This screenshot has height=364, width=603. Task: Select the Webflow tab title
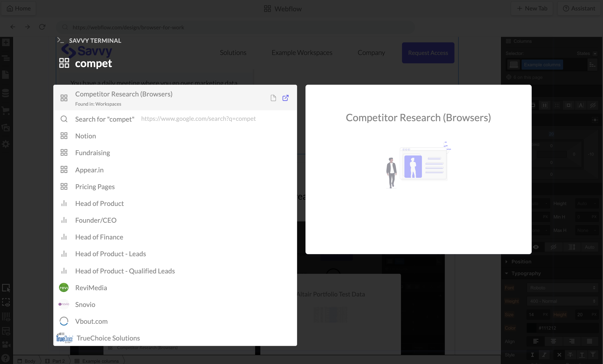pos(283,9)
